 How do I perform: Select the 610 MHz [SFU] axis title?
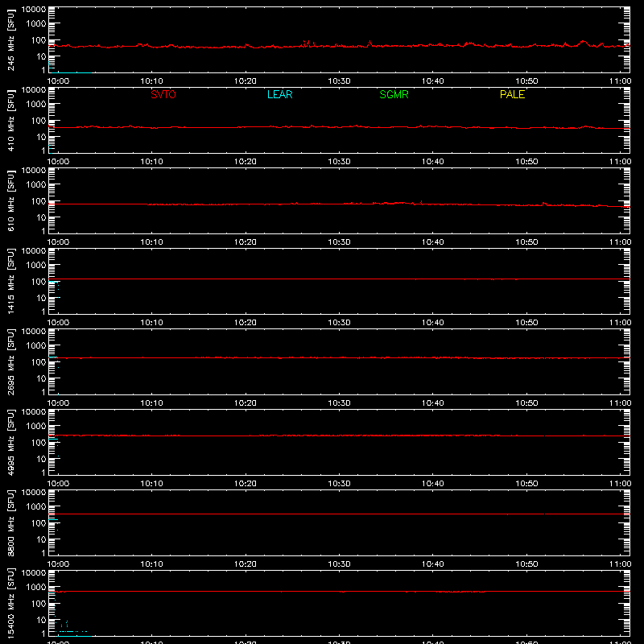(11, 200)
